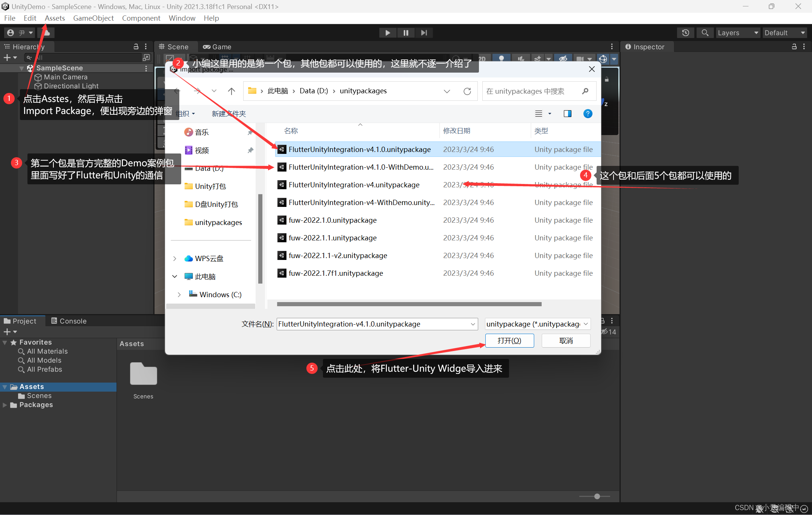Open the Inspector panel three-dot menu
This screenshot has width=812, height=515.
coord(804,47)
